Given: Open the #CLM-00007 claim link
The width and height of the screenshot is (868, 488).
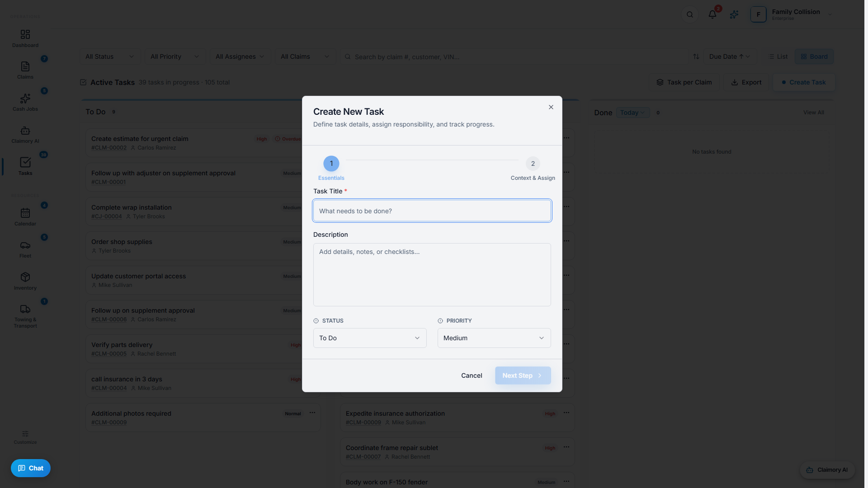Looking at the screenshot, I should coord(363,457).
